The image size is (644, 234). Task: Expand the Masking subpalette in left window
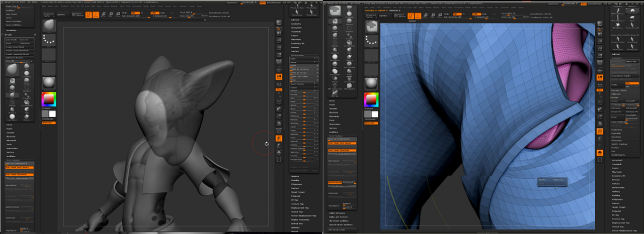(x=295, y=176)
